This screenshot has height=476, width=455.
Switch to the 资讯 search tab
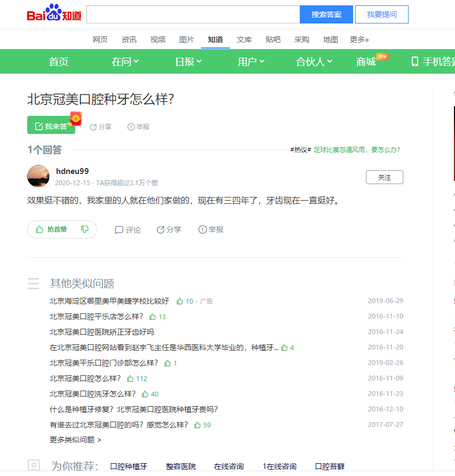(x=129, y=39)
